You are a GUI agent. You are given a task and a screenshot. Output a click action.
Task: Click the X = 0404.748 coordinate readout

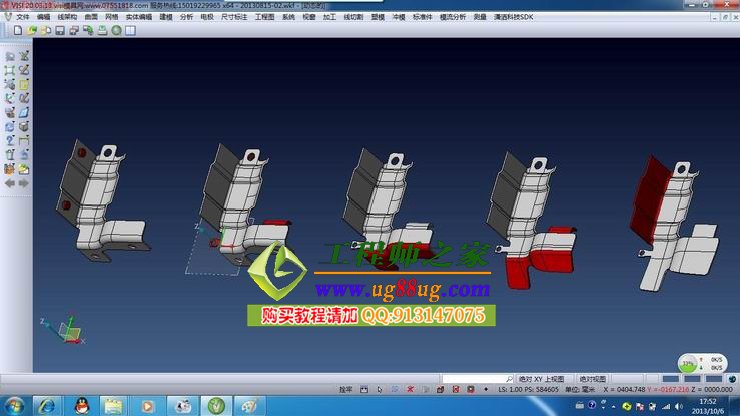[x=624, y=390]
